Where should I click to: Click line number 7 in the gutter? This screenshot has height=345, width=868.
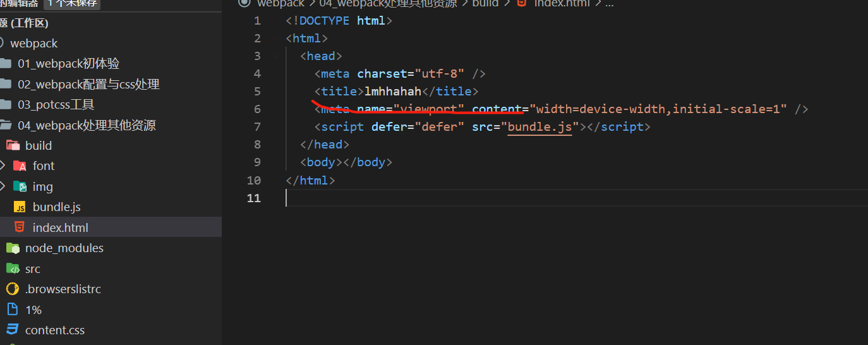click(x=256, y=127)
